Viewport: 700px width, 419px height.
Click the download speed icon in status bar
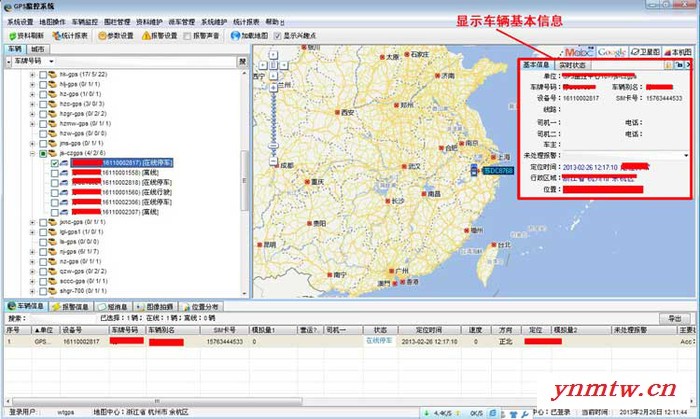click(426, 413)
